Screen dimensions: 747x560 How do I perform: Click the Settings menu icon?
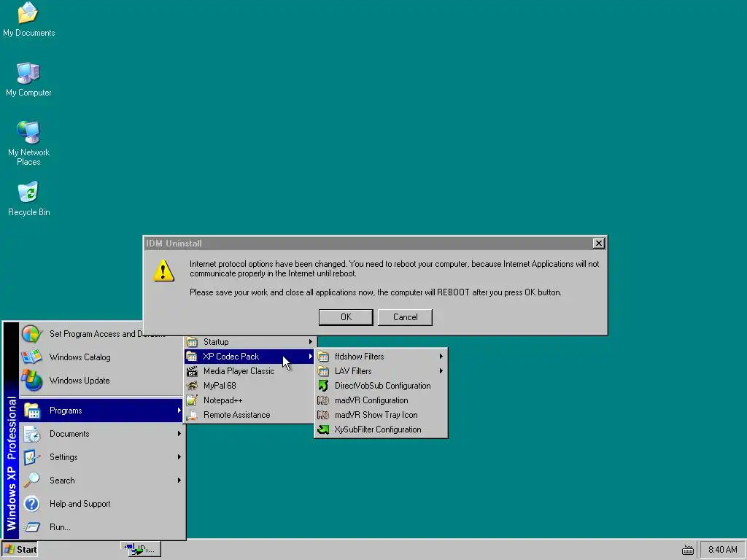point(32,457)
